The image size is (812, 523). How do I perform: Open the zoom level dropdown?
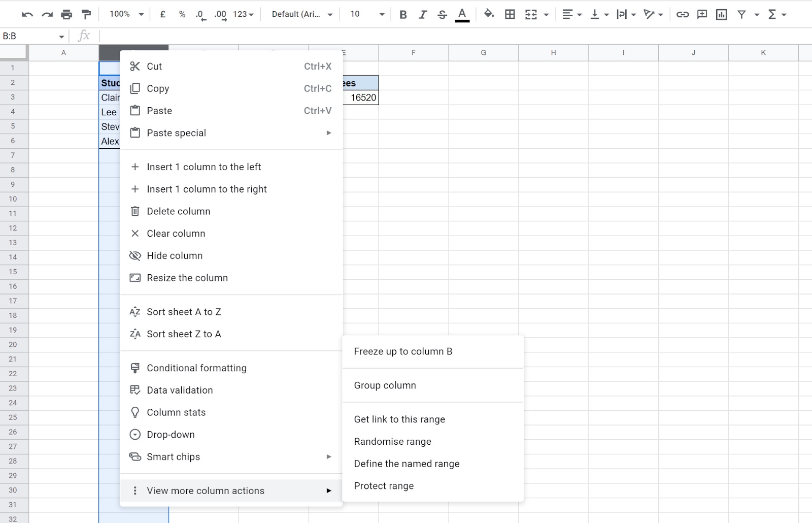pos(126,14)
